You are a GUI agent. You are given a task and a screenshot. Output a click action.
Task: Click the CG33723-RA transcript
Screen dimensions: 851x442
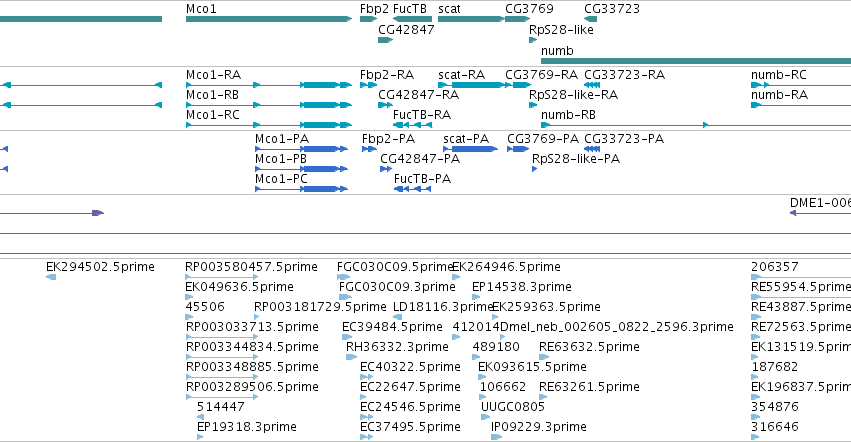coord(624,74)
